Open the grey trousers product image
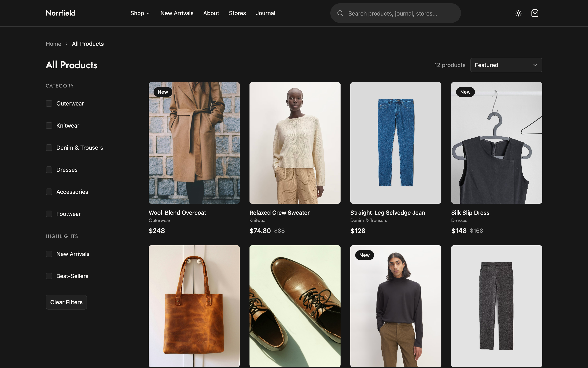This screenshot has width=588, height=368. (x=497, y=306)
